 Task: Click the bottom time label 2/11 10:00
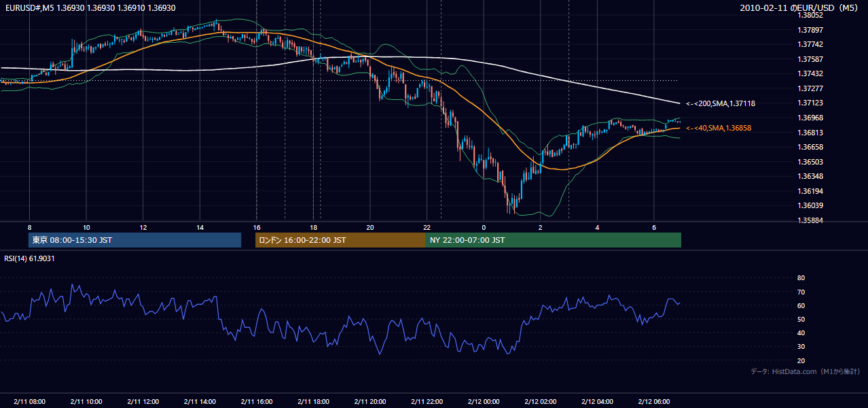(x=86, y=401)
